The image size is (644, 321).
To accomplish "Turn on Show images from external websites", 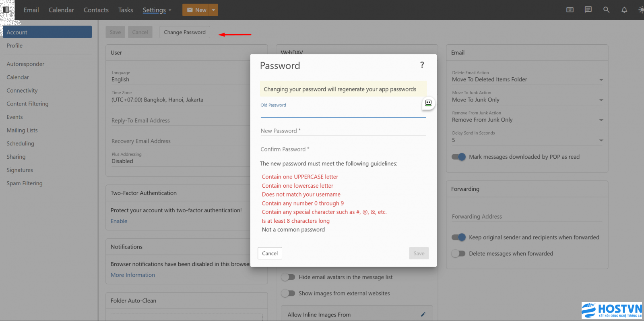I will click(288, 293).
